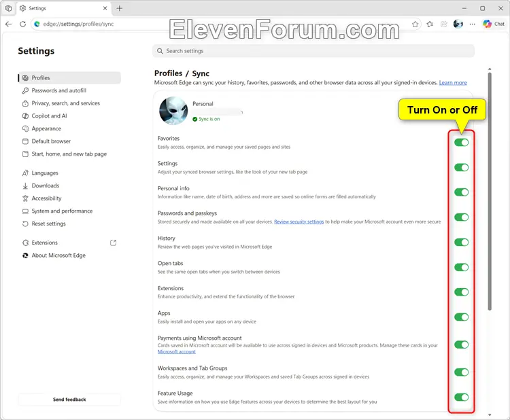Disable History sync toggle
The width and height of the screenshot is (510, 420).
461,242
